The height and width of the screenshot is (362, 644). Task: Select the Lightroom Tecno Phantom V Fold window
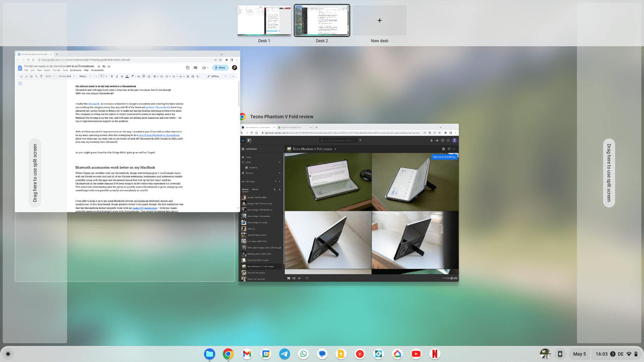coord(348,203)
